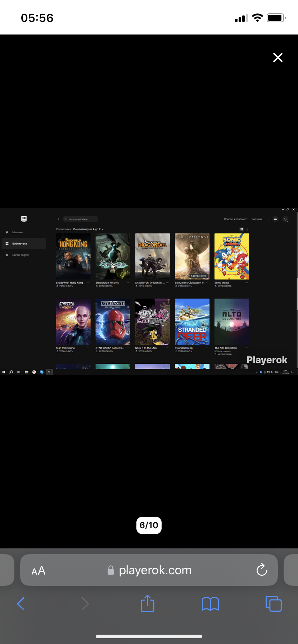Open the three-dot menu for Shadowrun Hong Kong
The height and width of the screenshot is (644, 298).
(88, 283)
